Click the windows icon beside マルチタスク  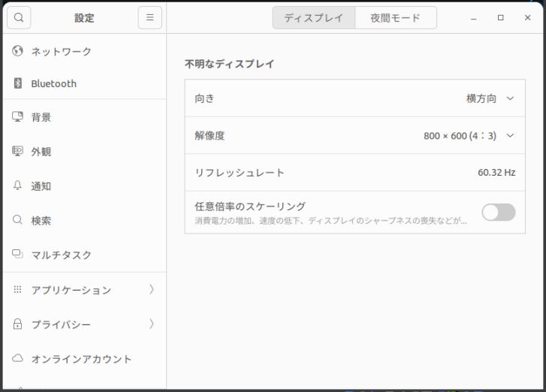pos(17,254)
